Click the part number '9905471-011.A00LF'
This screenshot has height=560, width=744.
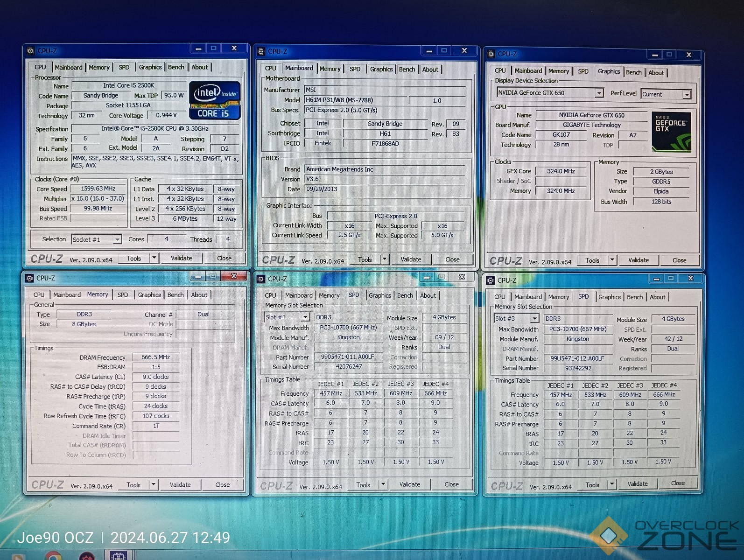348,357
